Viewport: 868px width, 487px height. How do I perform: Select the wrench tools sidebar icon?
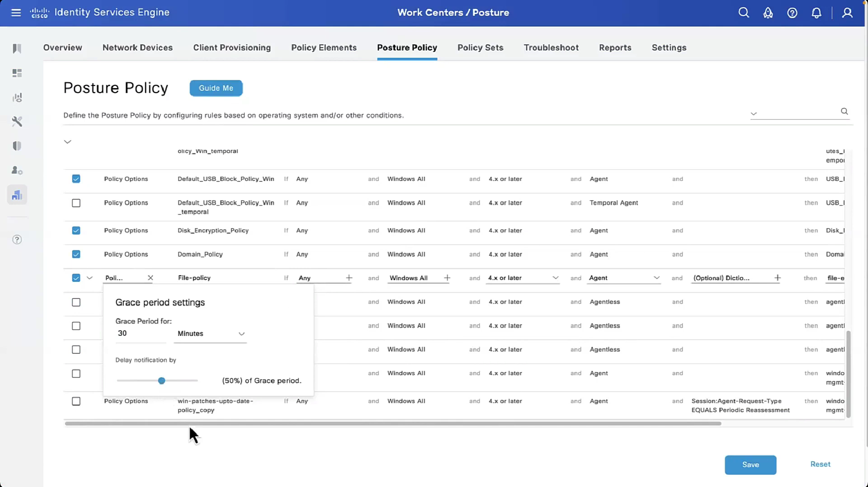(x=17, y=122)
